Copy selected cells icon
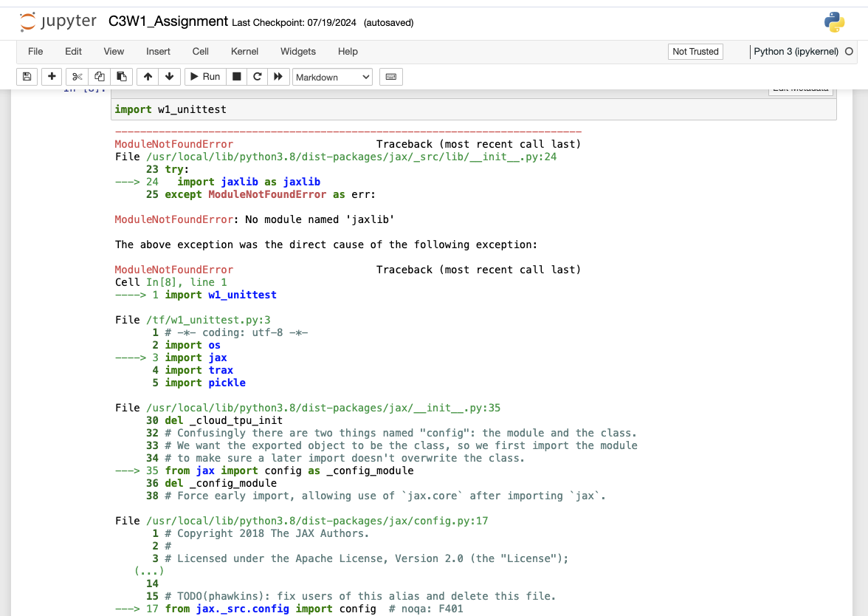Screen dimensions: 868x616 pos(99,77)
